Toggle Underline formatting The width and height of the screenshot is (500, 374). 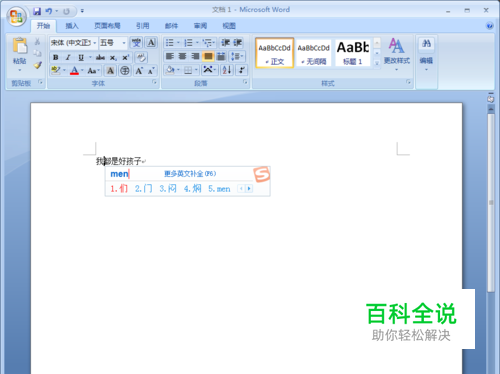tap(81, 57)
